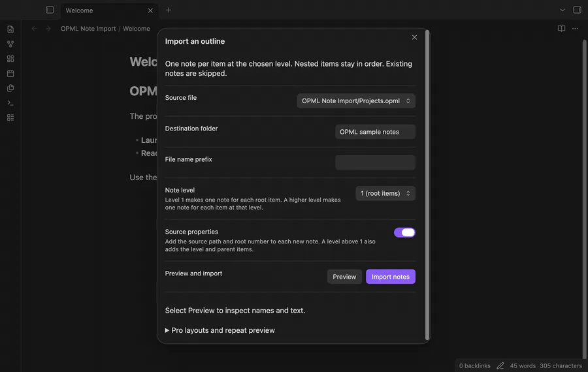Click the Note level label
The image size is (588, 372).
(180, 190)
